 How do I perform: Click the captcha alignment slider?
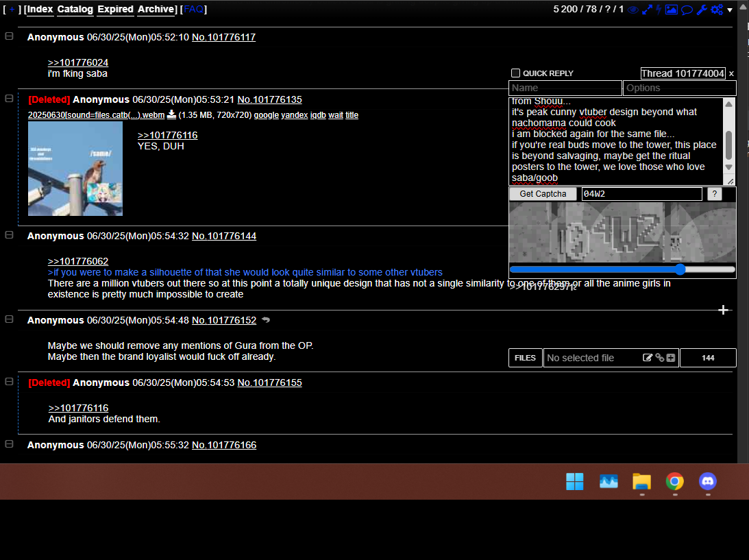tap(622, 269)
